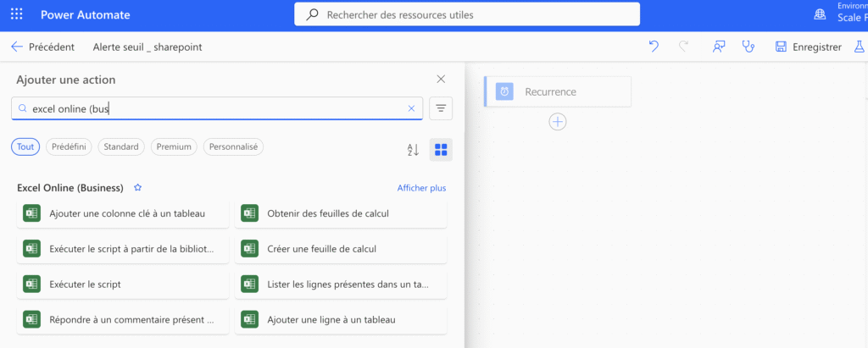Select the Premium filter pill
This screenshot has width=868, height=348.
(174, 146)
